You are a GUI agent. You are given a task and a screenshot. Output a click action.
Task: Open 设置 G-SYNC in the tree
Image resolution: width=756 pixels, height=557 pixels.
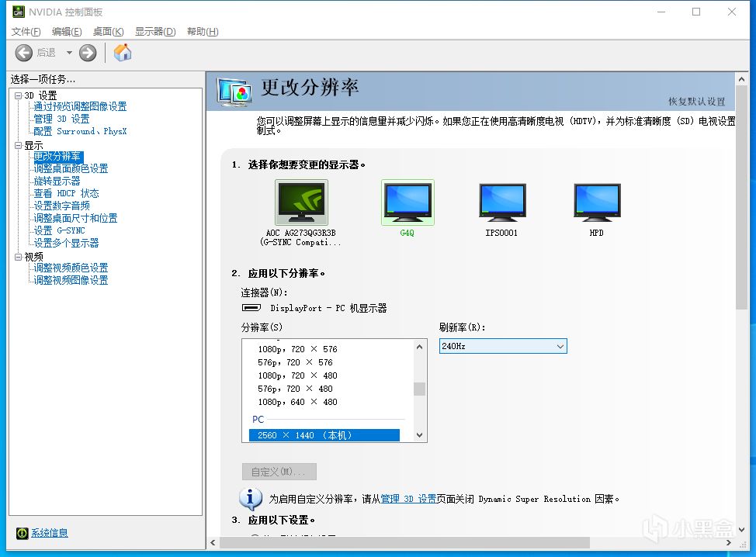(59, 230)
